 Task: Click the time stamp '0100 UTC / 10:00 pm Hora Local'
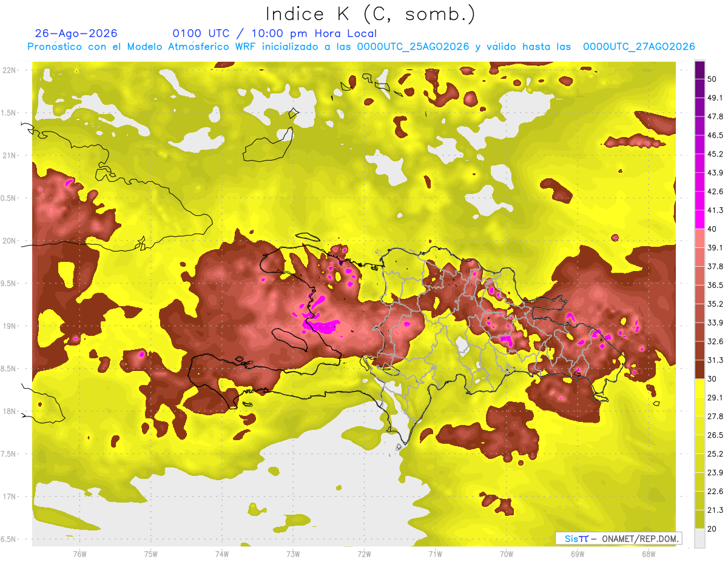pos(275,33)
